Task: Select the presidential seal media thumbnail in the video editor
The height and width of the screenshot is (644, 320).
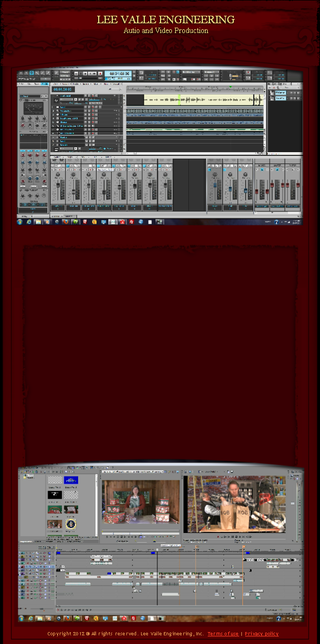Action: tap(71, 524)
